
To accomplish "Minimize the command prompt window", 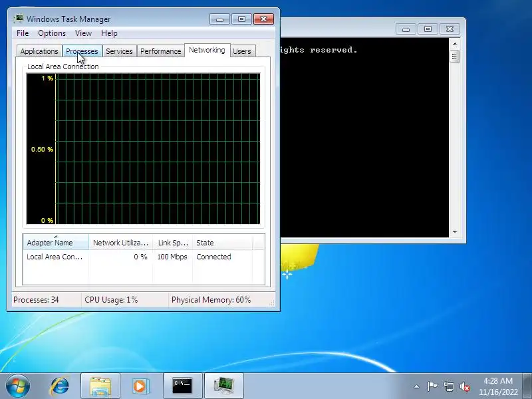I will click(x=406, y=29).
